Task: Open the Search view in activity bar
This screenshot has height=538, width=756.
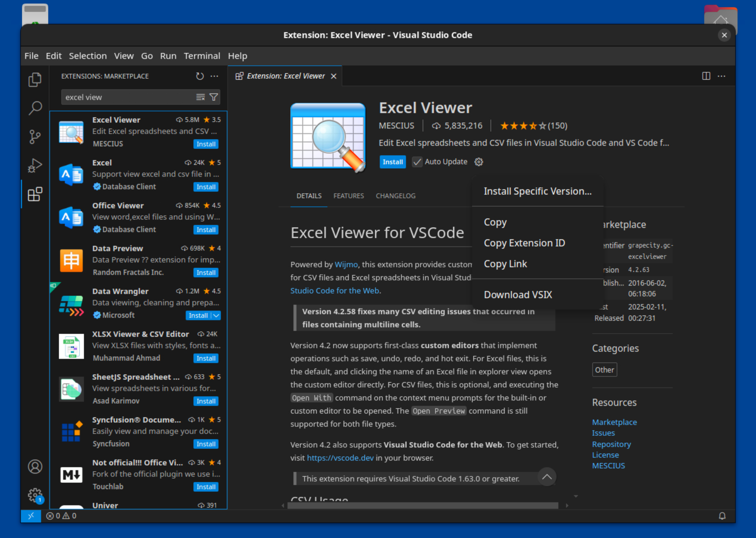Action: (x=35, y=108)
